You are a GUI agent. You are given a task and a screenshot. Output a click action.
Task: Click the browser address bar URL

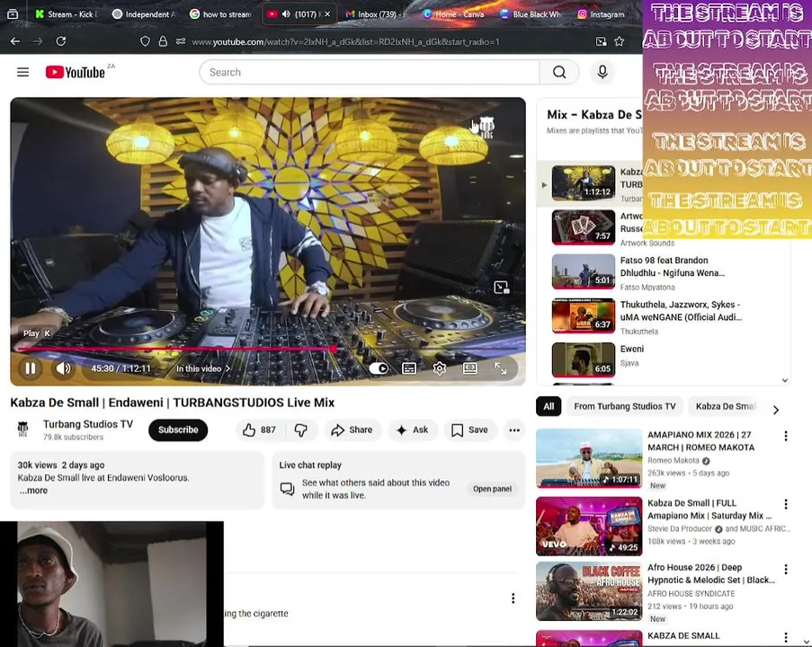point(345,42)
